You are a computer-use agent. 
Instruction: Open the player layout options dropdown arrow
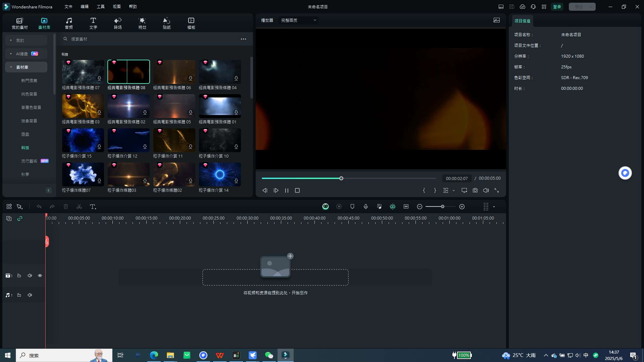[x=454, y=190]
